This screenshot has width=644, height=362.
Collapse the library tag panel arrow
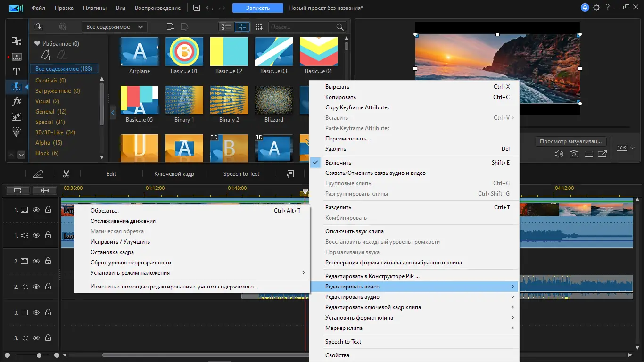tap(113, 113)
